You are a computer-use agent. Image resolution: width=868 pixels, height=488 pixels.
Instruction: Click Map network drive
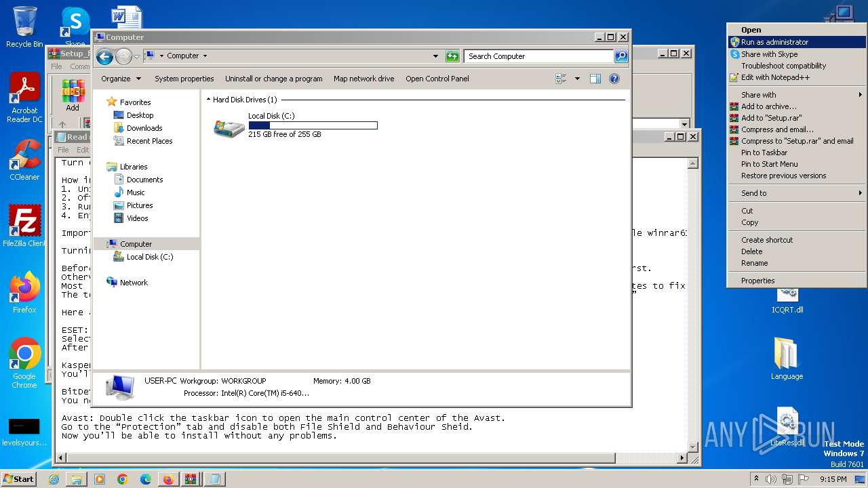(x=363, y=79)
